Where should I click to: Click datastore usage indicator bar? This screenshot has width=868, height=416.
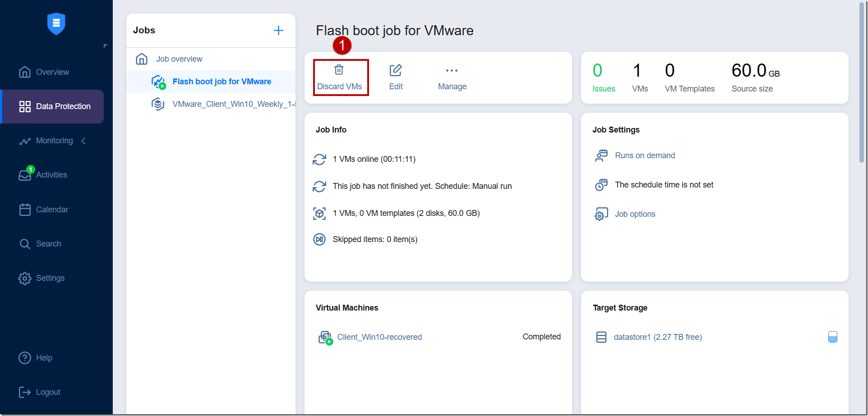tap(833, 337)
